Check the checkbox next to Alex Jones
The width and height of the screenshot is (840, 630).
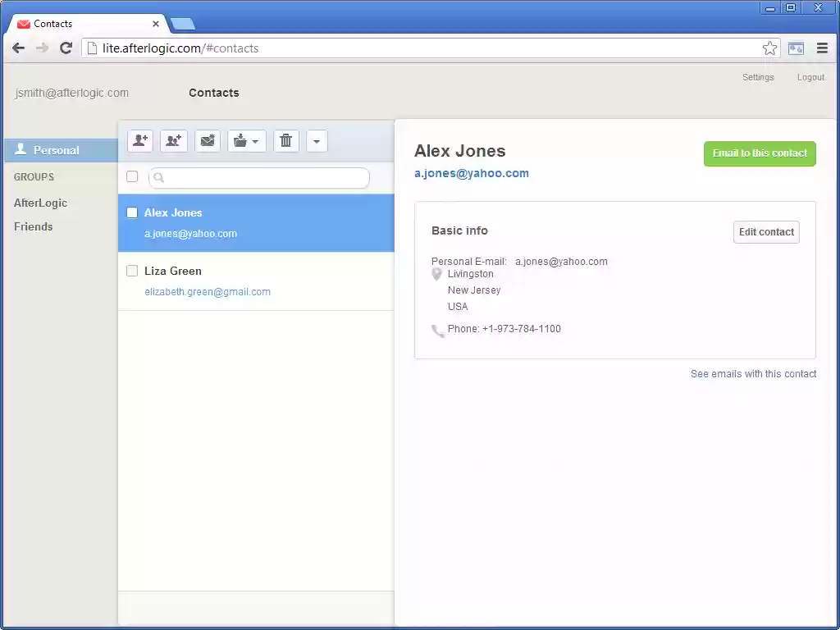[131, 212]
